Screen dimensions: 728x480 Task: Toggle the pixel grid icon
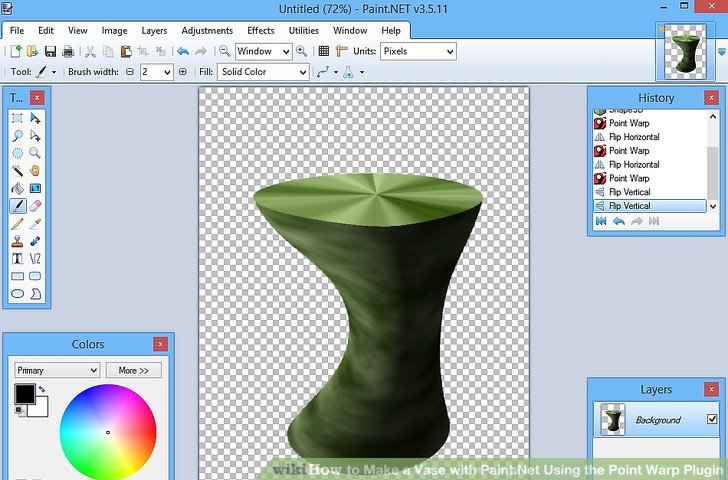point(323,52)
